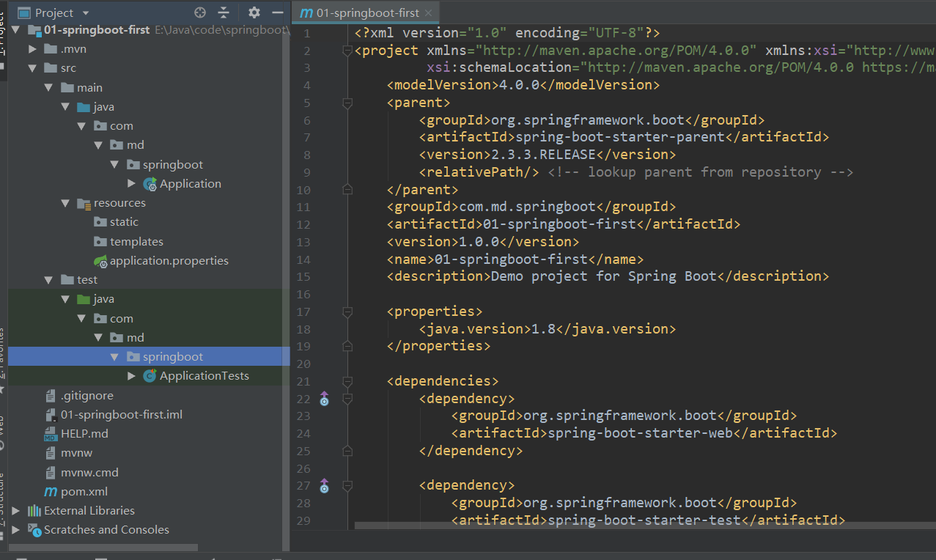Screen dimensions: 936x560
Task: Click the spring-boot-starter-test artifactId text
Action: click(645, 520)
